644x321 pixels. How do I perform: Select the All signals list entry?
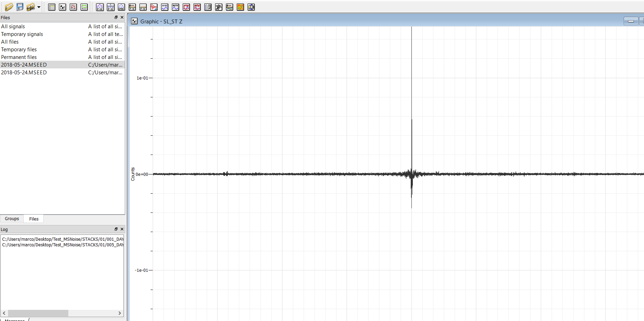[x=13, y=27]
